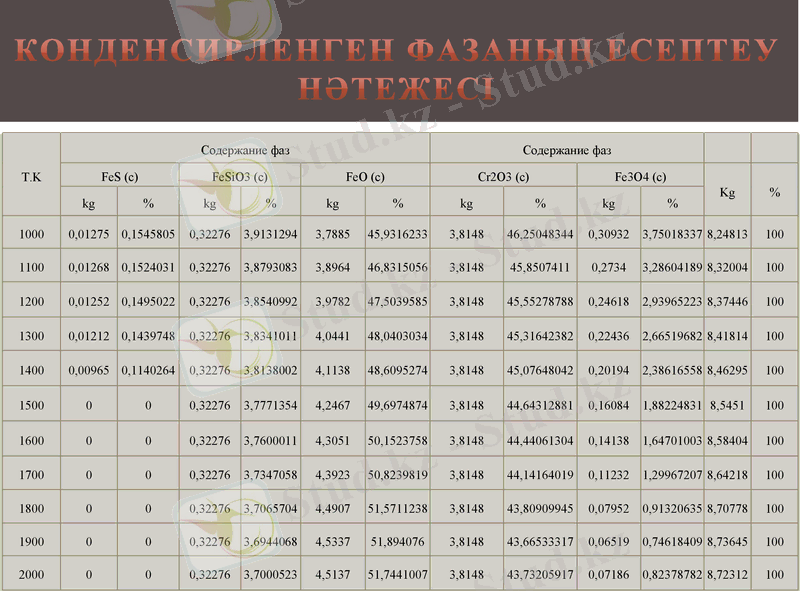Select the cell with value 8,24813
This screenshot has height=591, width=800.
pos(727,234)
